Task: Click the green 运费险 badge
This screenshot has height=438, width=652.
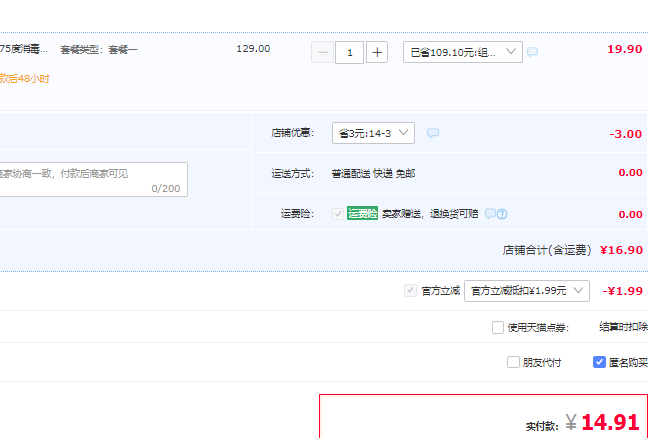Action: [362, 213]
